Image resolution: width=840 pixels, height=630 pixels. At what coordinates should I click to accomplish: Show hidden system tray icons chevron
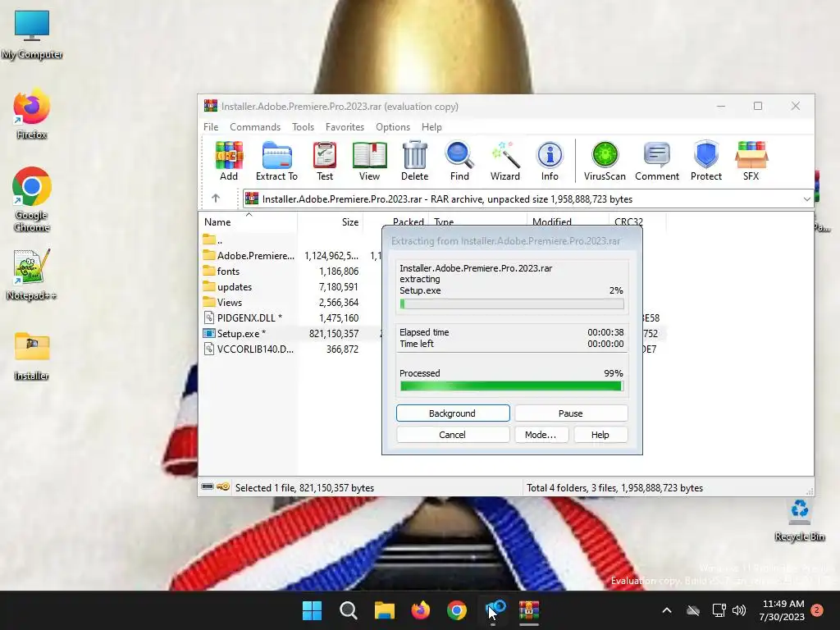pyautogui.click(x=667, y=610)
